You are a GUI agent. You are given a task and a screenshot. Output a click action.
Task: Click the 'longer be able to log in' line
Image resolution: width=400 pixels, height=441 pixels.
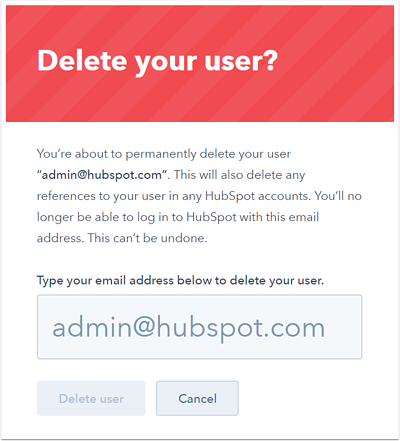tap(178, 217)
